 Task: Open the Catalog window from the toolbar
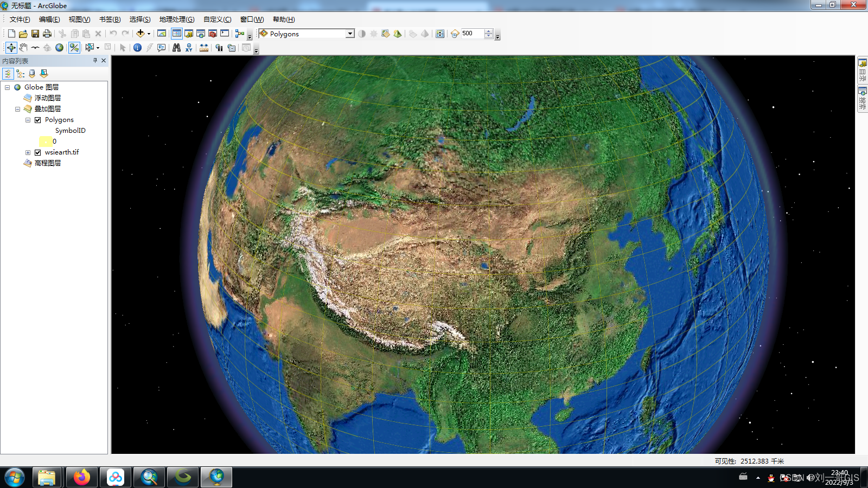coord(189,34)
